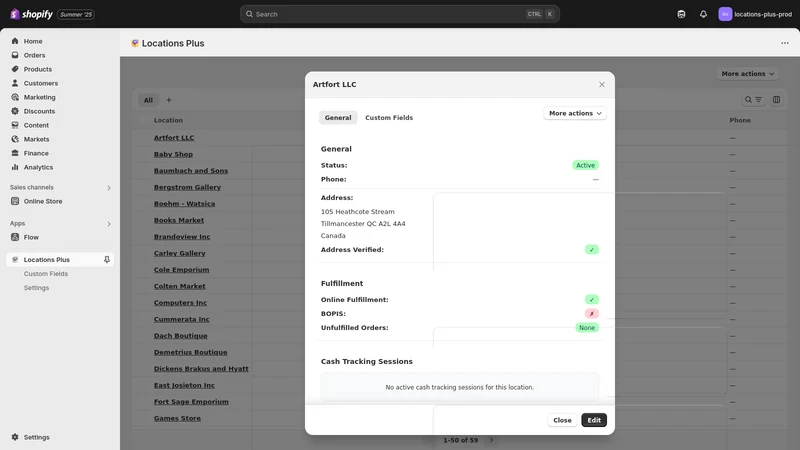Open the Cole Emporium location link
The width and height of the screenshot is (800, 450).
tap(182, 270)
